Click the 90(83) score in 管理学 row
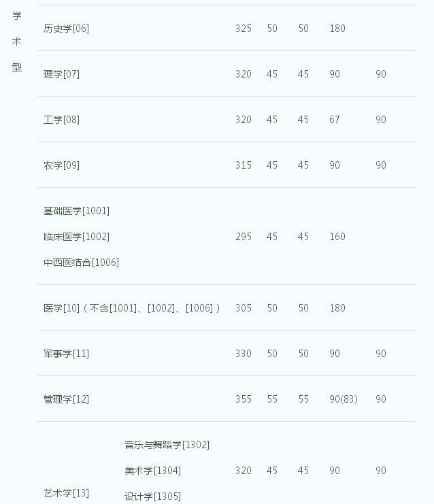Viewport: 434px width, 504px height. click(344, 399)
